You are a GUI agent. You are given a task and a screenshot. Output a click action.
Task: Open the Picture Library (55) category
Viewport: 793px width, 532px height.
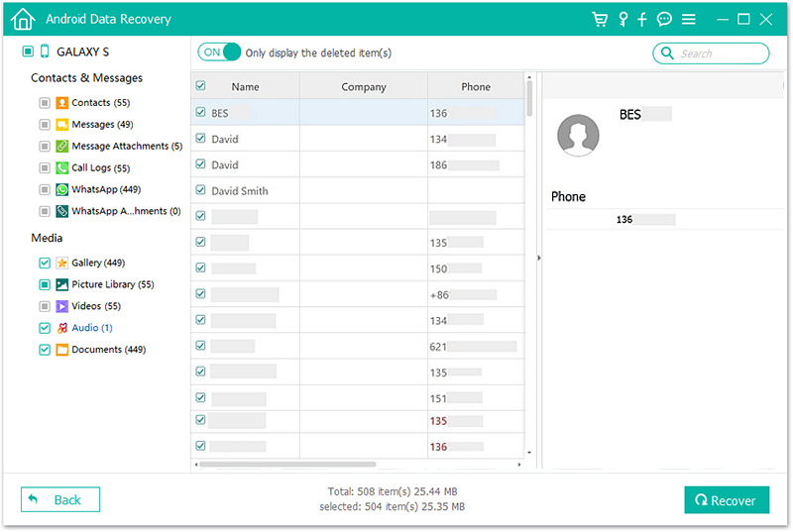(113, 284)
